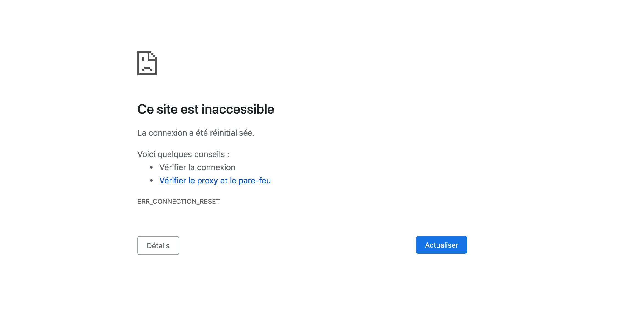The width and height of the screenshot is (644, 324).
Task: Click the 'Vérifier la connexion' suggestion text
Action: [x=197, y=167]
